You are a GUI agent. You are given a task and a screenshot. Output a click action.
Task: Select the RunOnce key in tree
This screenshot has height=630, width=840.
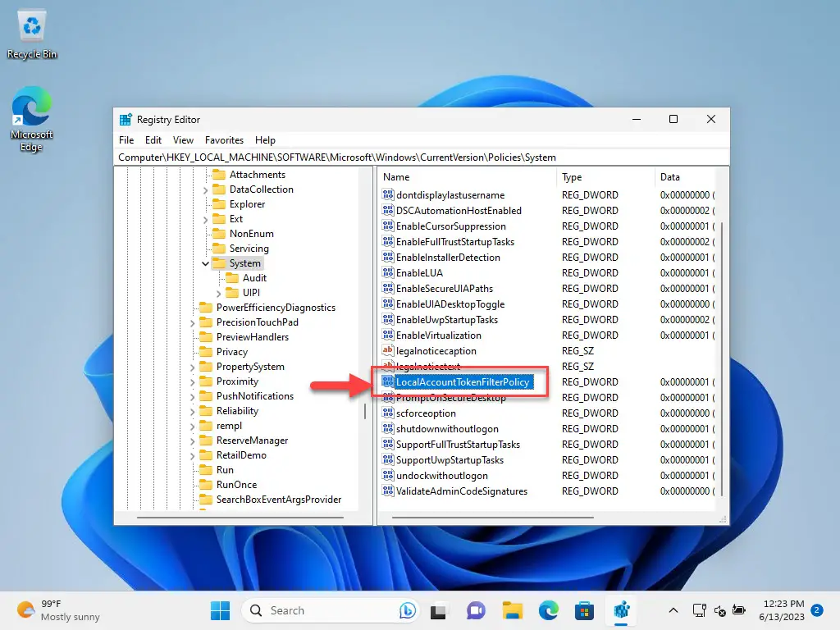click(x=236, y=484)
